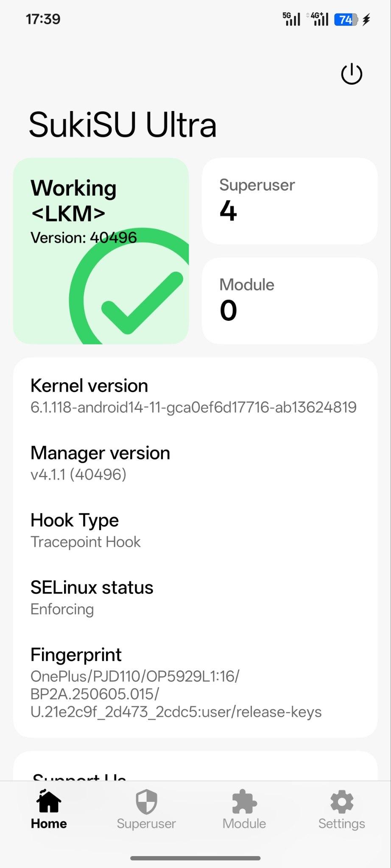Tap the battery indicator in status bar
Image resolution: width=391 pixels, height=868 pixels.
pos(346,19)
